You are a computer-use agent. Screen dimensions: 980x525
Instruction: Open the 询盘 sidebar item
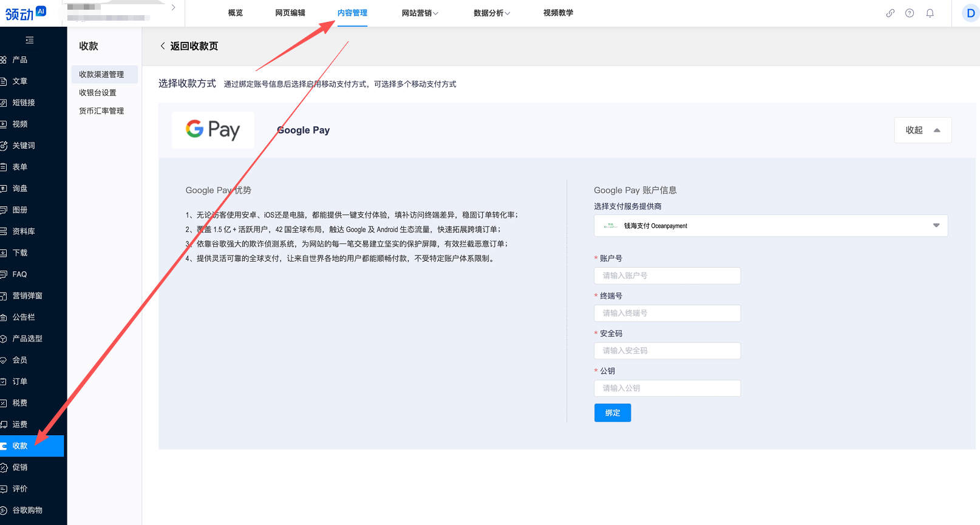tap(19, 189)
